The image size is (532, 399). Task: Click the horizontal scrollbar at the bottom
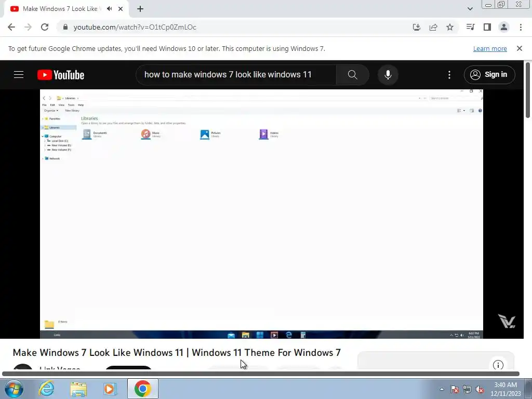(261, 374)
